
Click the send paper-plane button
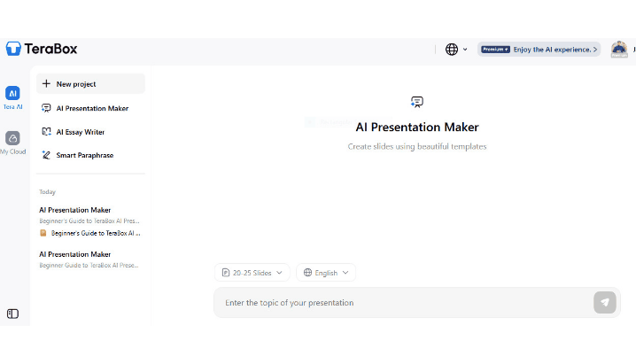[604, 302]
